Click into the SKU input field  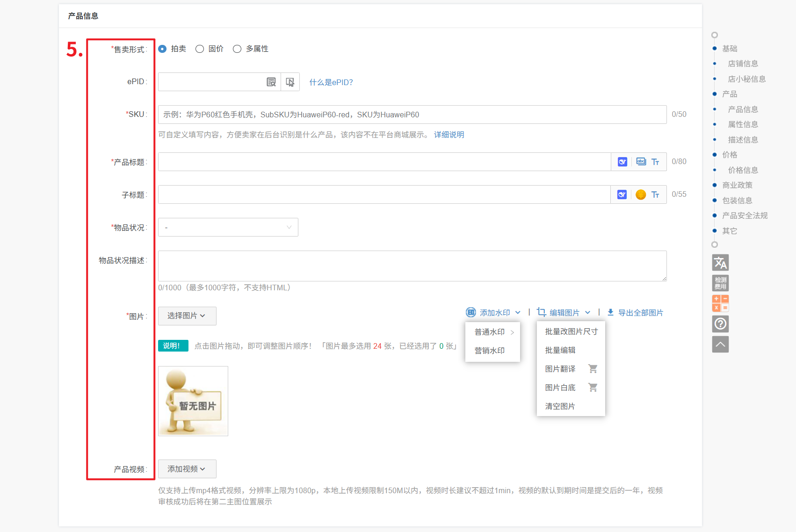(412, 115)
